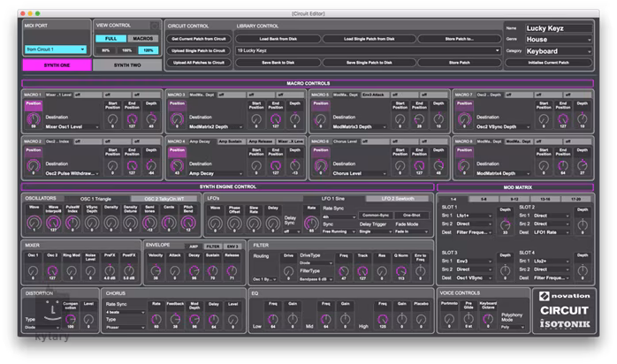Open the LFO Rate Sync dropdown
This screenshot has width=617, height=364.
click(x=339, y=216)
